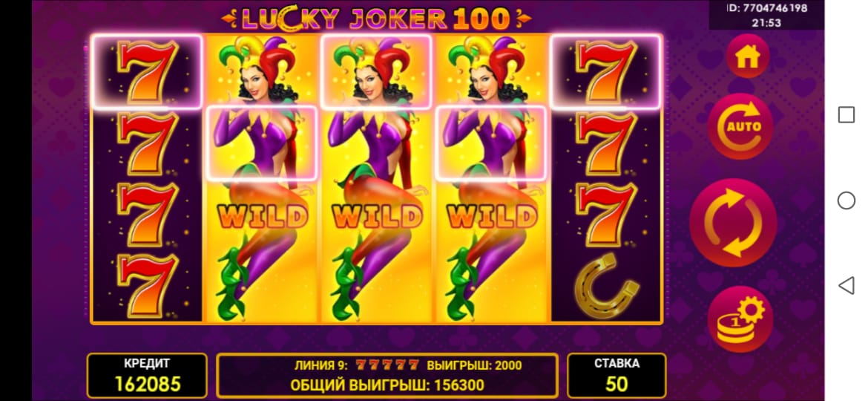Tap the Home button

pos(747,56)
